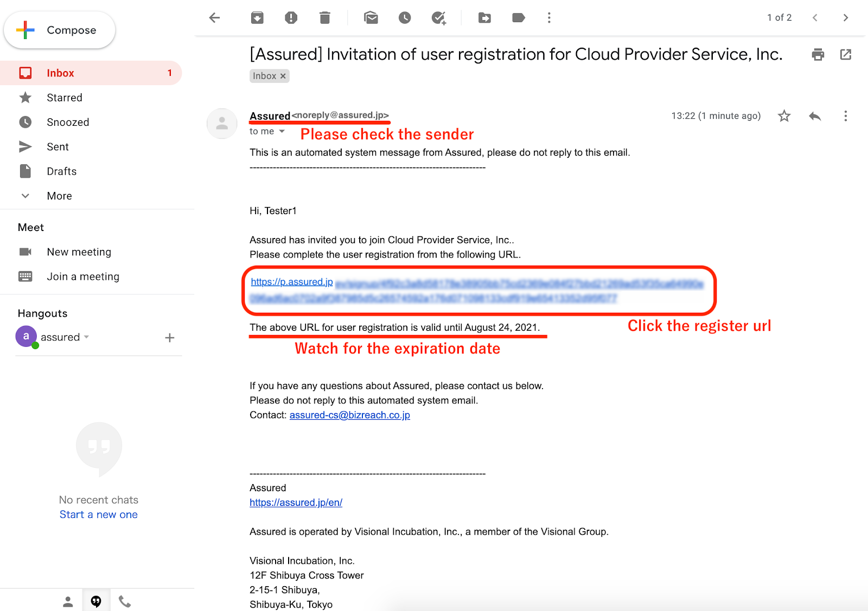Open message More options menu
The height and width of the screenshot is (611, 868).
coord(845,116)
